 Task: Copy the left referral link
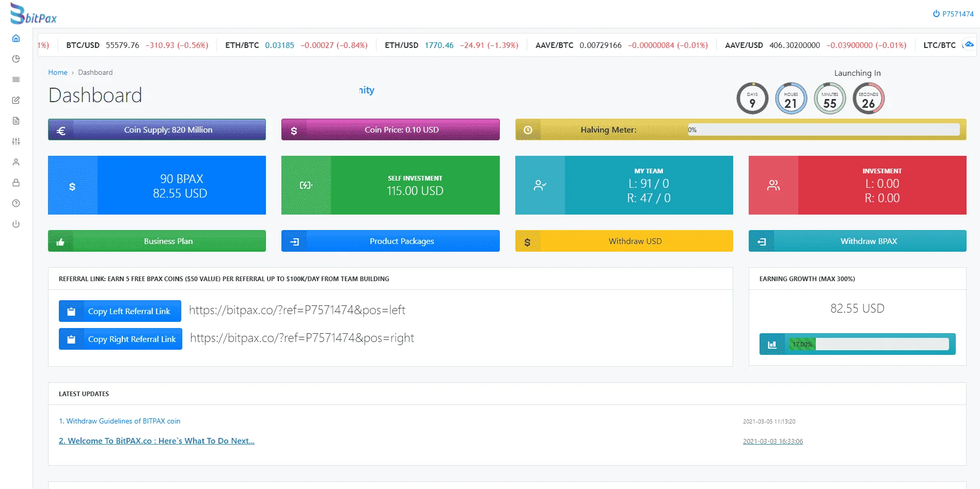120,311
